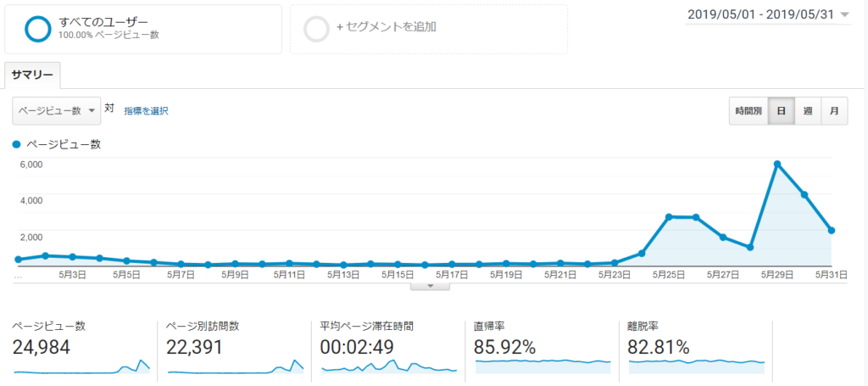Click the 5月31日 data point on chart
Screen dimensions: 868x386
coord(832,231)
